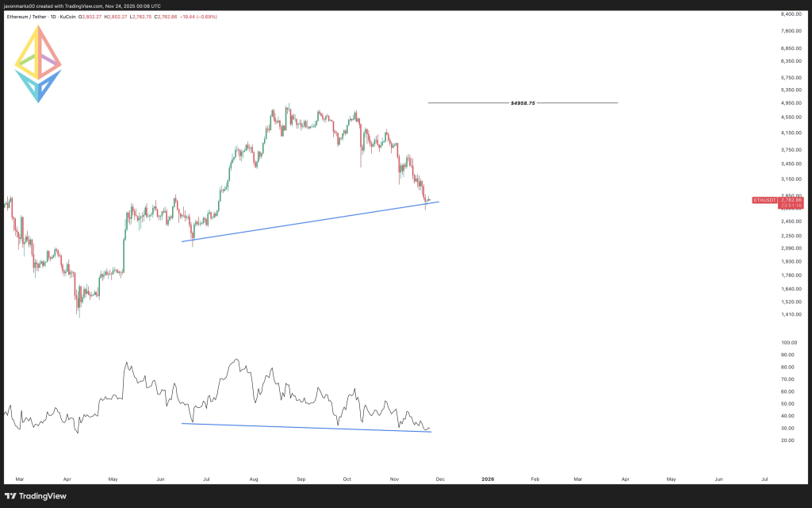Select the $4958.75 price target label

523,103
